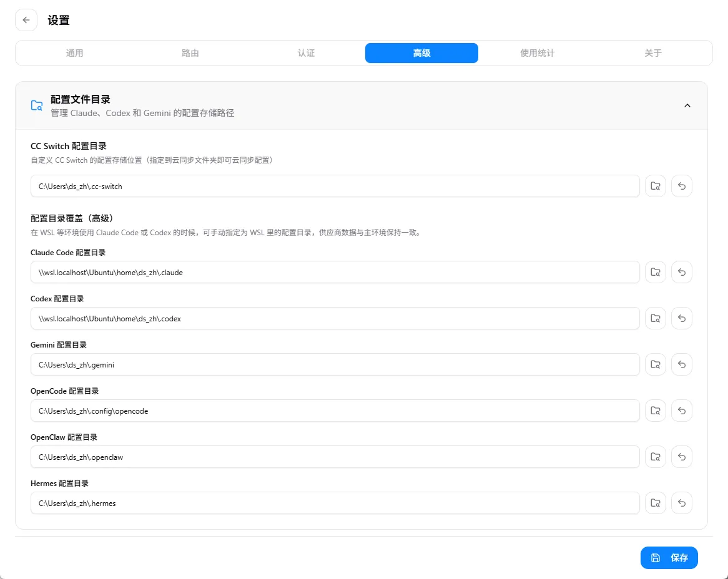The image size is (728, 579).
Task: Reset Hermes 配置目录 to default
Action: click(x=682, y=503)
